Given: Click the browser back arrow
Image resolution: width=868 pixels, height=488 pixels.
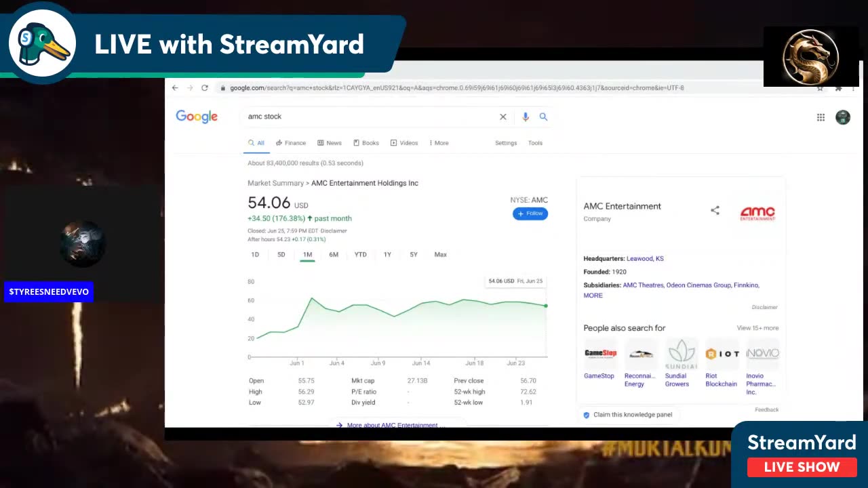Looking at the screenshot, I should [175, 88].
